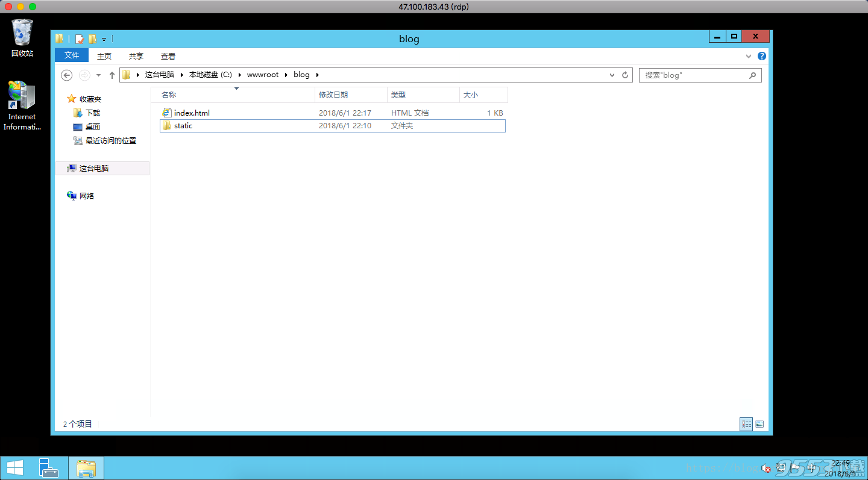
Task: Switch to the 查看 ribbon tab
Action: [168, 56]
